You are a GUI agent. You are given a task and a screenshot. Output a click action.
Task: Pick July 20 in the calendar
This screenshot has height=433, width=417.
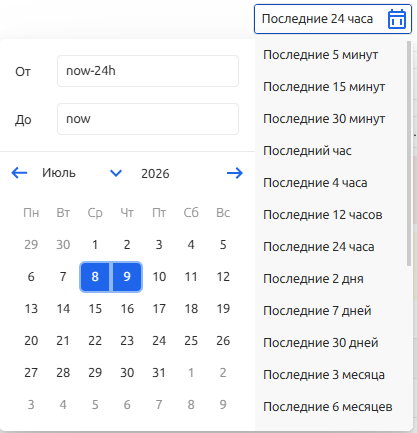tap(31, 341)
